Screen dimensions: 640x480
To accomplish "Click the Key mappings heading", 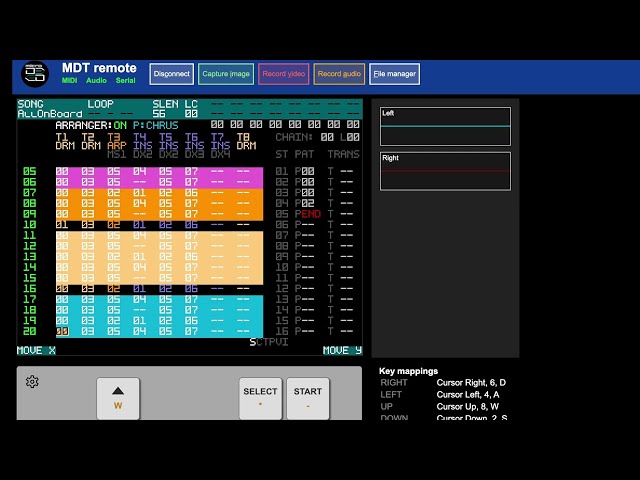I will click(408, 371).
